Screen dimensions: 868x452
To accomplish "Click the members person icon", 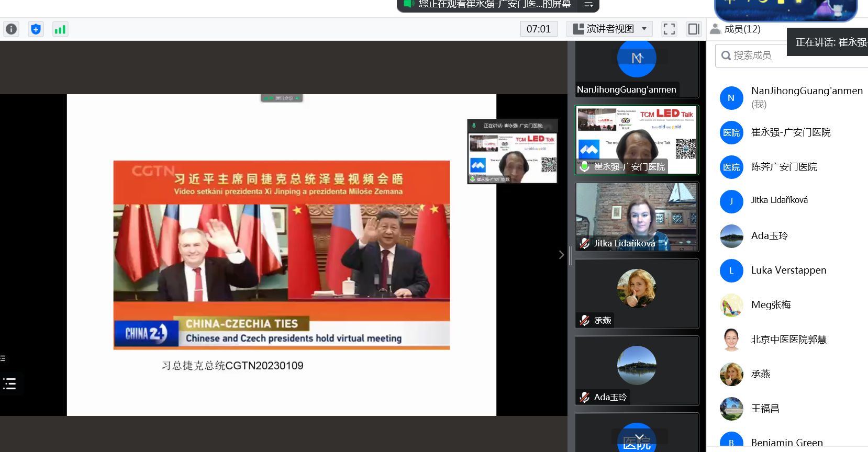I will [716, 29].
